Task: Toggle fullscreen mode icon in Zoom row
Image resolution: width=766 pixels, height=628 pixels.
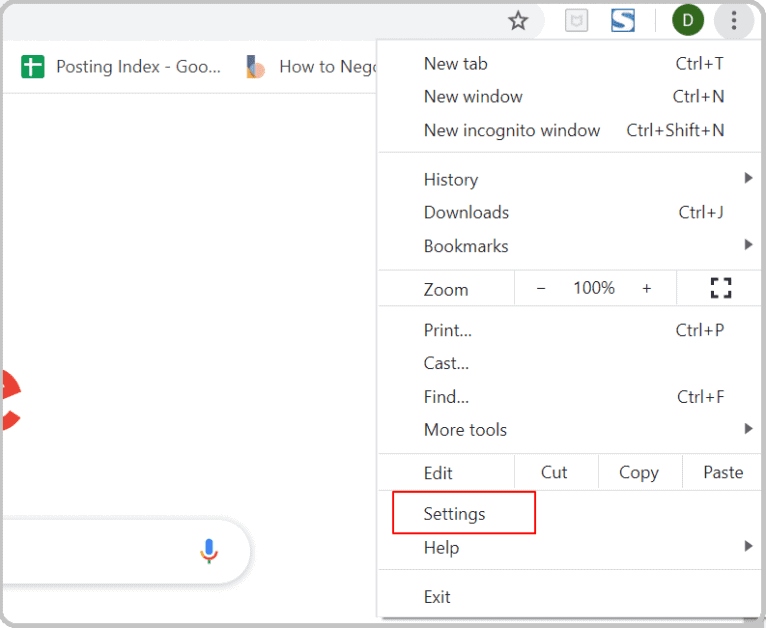Action: click(721, 288)
